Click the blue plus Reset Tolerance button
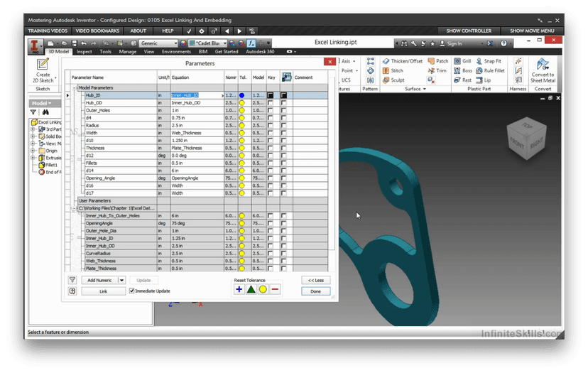Image resolution: width=588 pixels, height=373 pixels. pyautogui.click(x=239, y=289)
